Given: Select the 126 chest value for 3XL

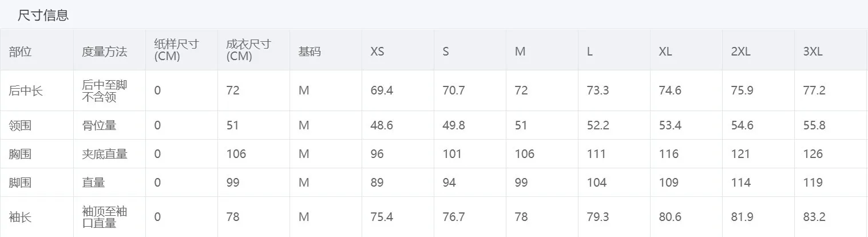Looking at the screenshot, I should click(x=812, y=154).
